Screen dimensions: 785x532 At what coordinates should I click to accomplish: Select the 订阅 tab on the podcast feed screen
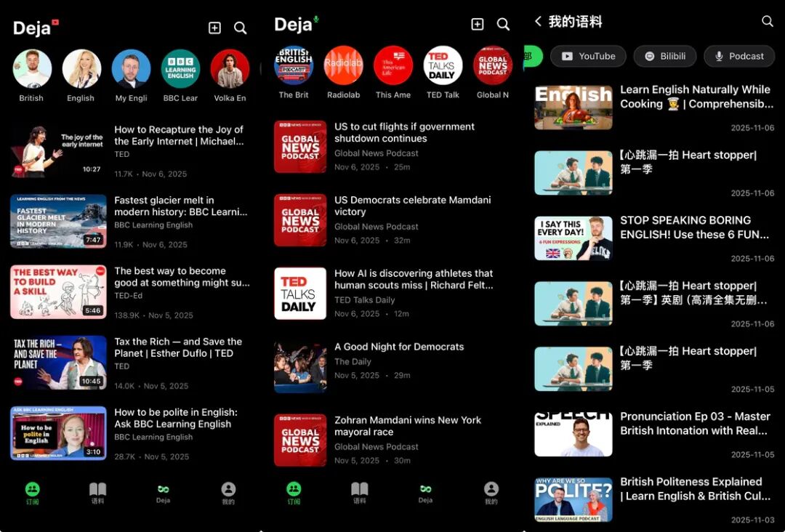click(294, 493)
